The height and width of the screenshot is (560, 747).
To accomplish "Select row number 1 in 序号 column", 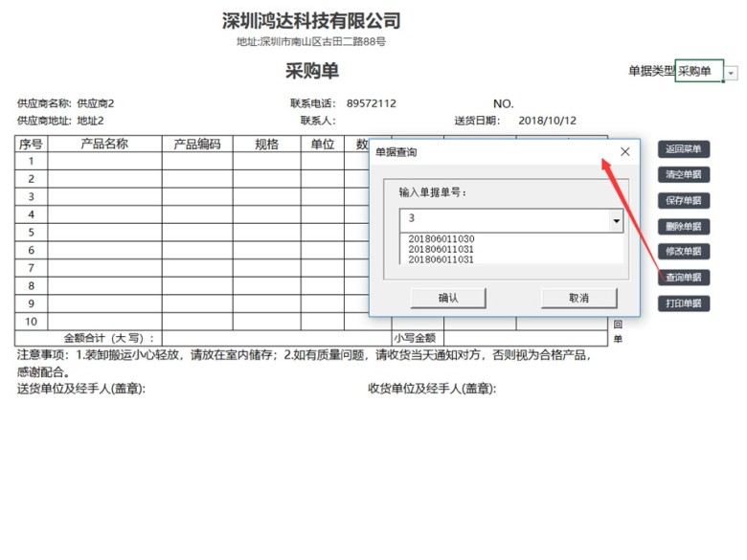I will pos(31,161).
